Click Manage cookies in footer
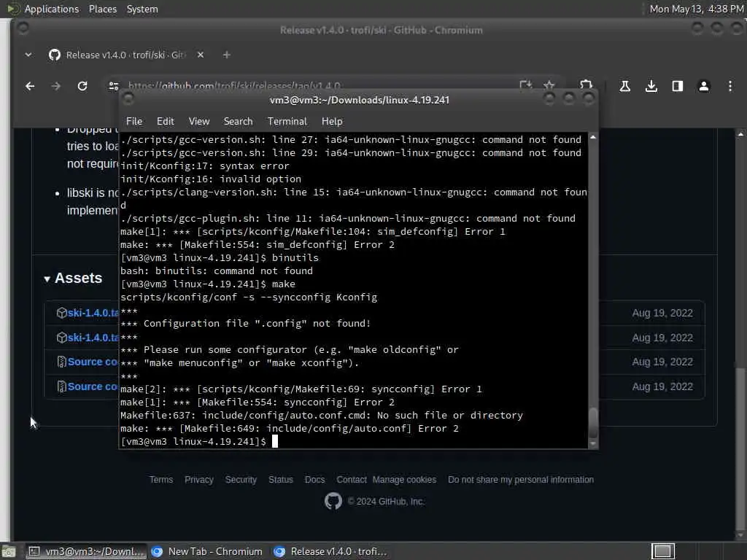 (404, 480)
